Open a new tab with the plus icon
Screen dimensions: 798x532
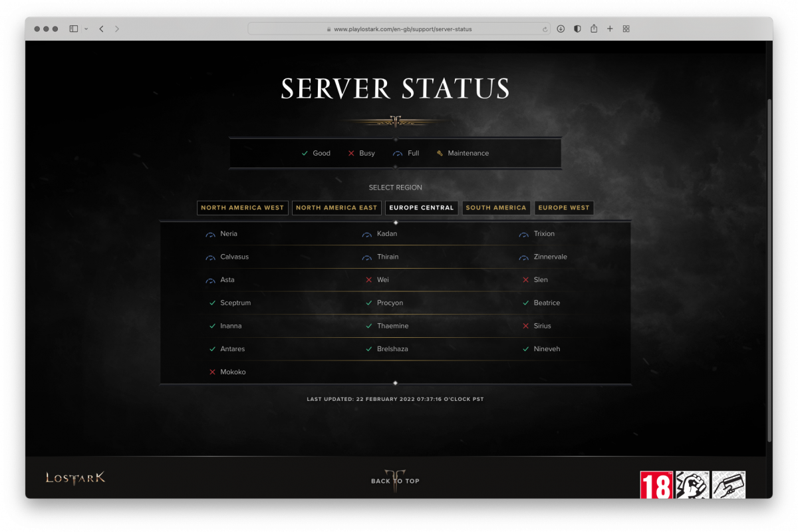pyautogui.click(x=610, y=29)
